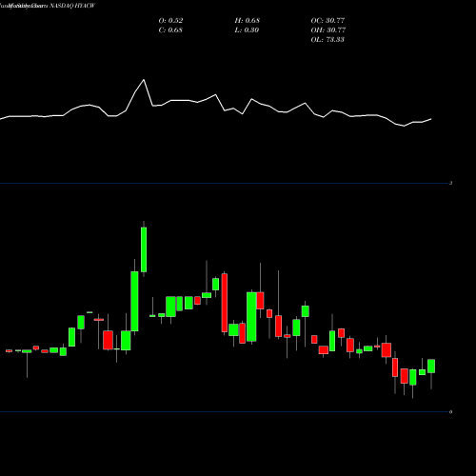
Task: Click the highest peak of the white line chart
Action: (144, 80)
